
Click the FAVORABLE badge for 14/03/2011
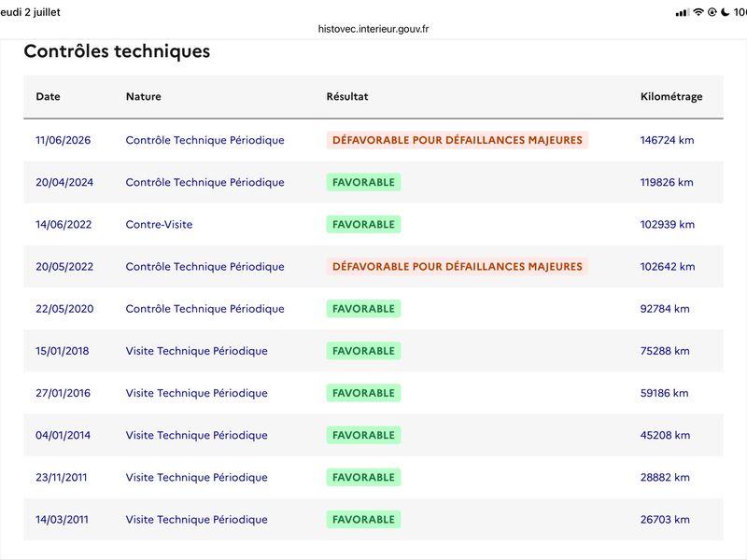(x=363, y=520)
